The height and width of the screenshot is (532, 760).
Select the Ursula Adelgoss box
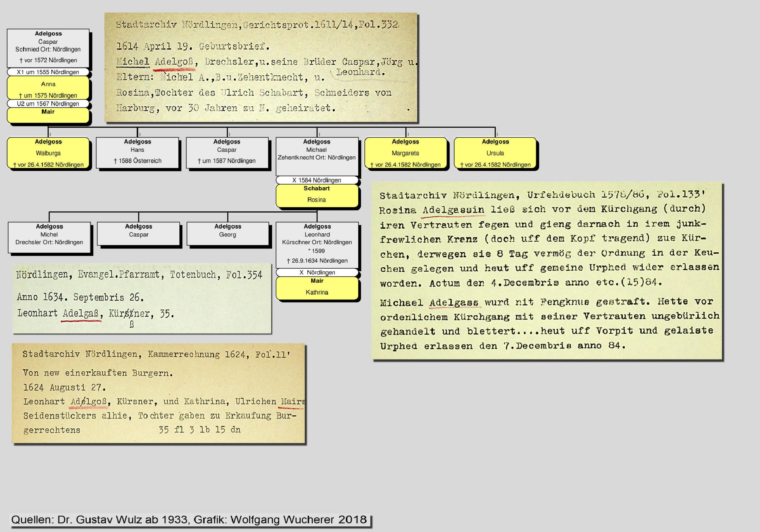click(495, 153)
